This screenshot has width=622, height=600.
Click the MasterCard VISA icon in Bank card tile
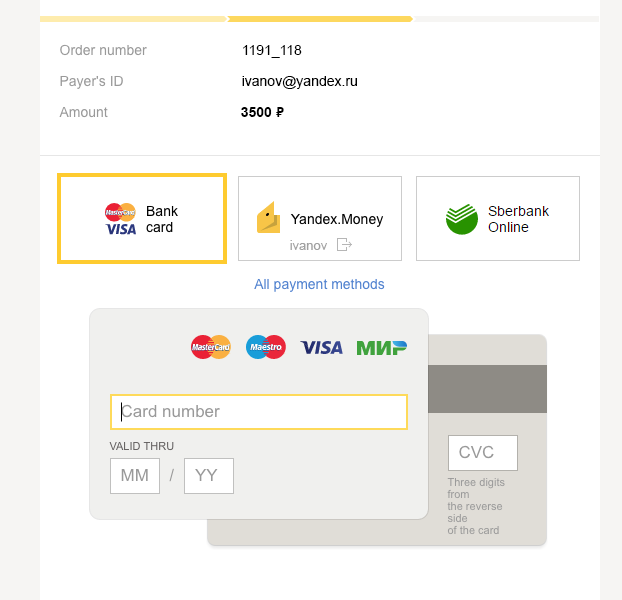(x=121, y=219)
